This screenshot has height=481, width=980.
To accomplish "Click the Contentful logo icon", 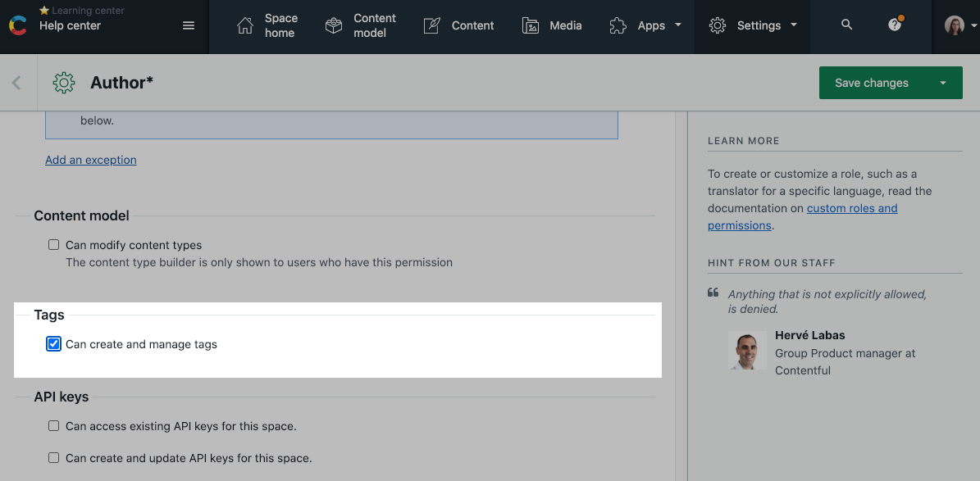I will 17,25.
